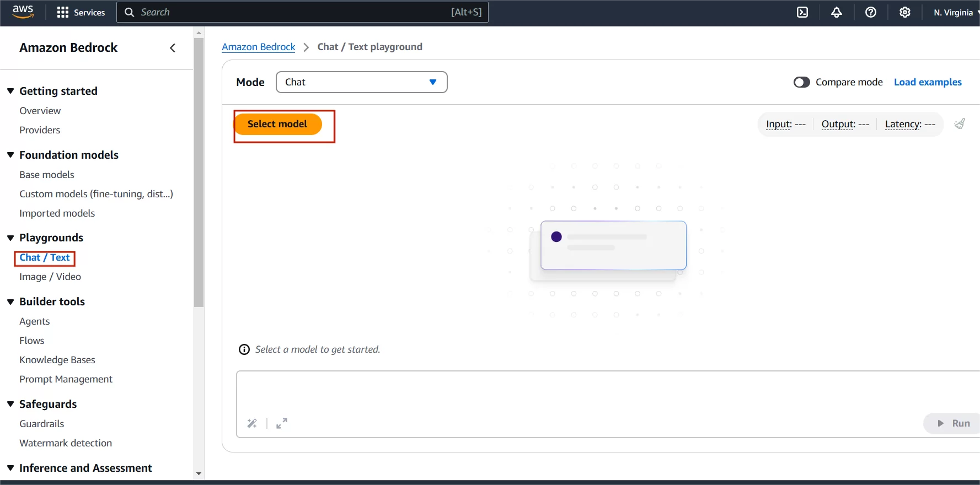This screenshot has height=485, width=980.
Task: Open Prompt Management
Action: click(66, 379)
